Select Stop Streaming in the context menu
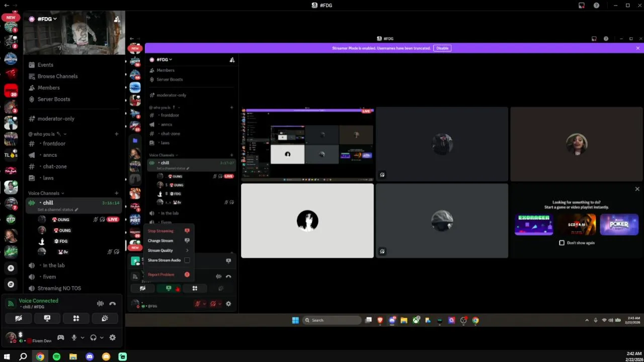This screenshot has height=362, width=644. pos(169,231)
